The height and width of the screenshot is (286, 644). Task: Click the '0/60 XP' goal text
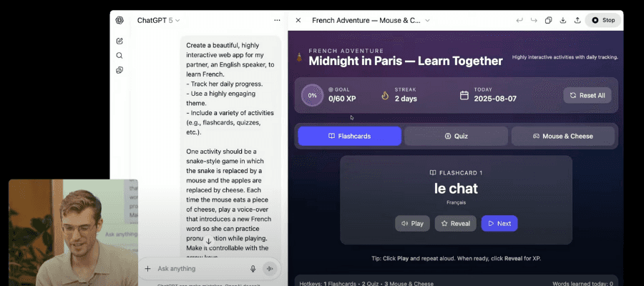pos(342,99)
